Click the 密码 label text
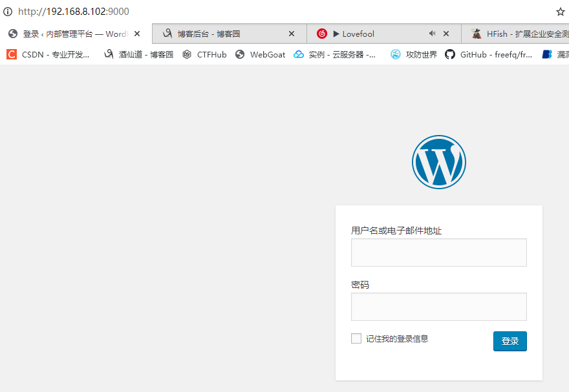 pyautogui.click(x=360, y=285)
